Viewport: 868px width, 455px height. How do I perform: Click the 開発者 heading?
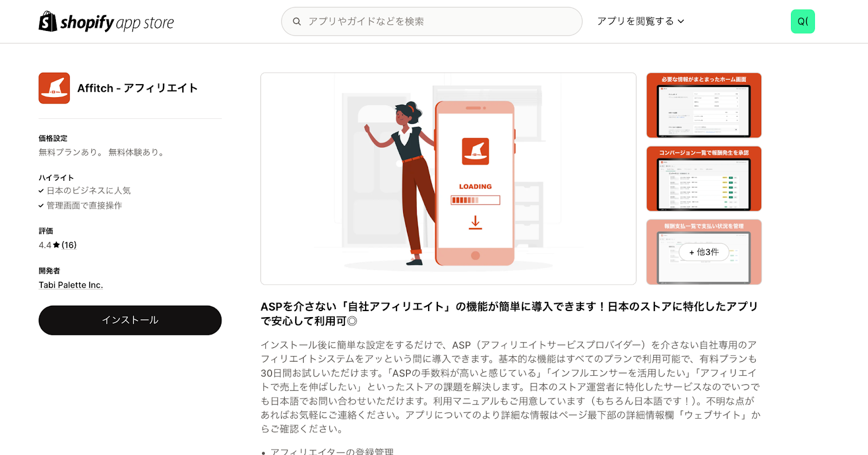coord(49,271)
